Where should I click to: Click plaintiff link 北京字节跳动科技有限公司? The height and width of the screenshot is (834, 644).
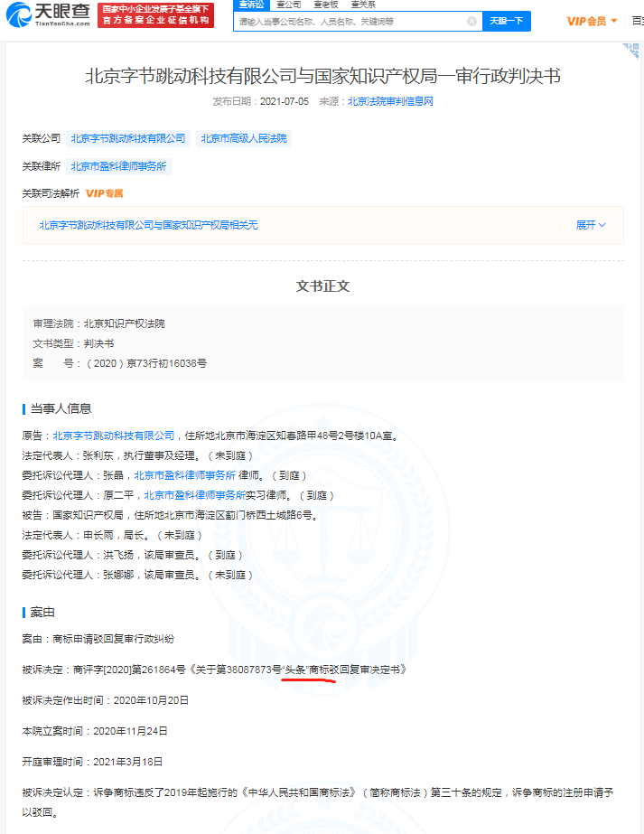(x=113, y=436)
